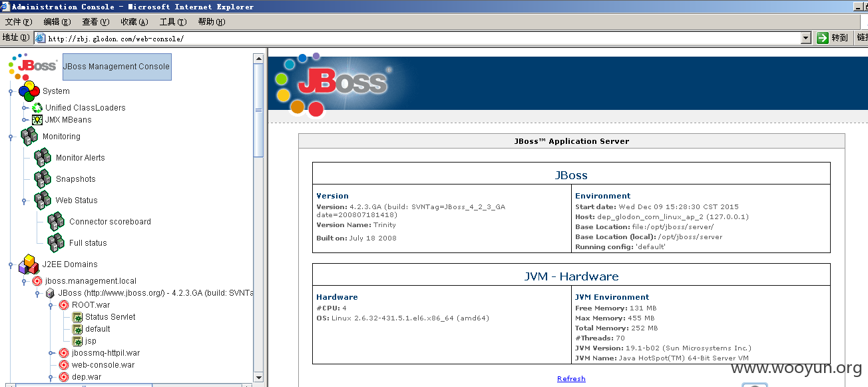Collapse the System tree node
Screen dimensions: 868x387
point(11,91)
